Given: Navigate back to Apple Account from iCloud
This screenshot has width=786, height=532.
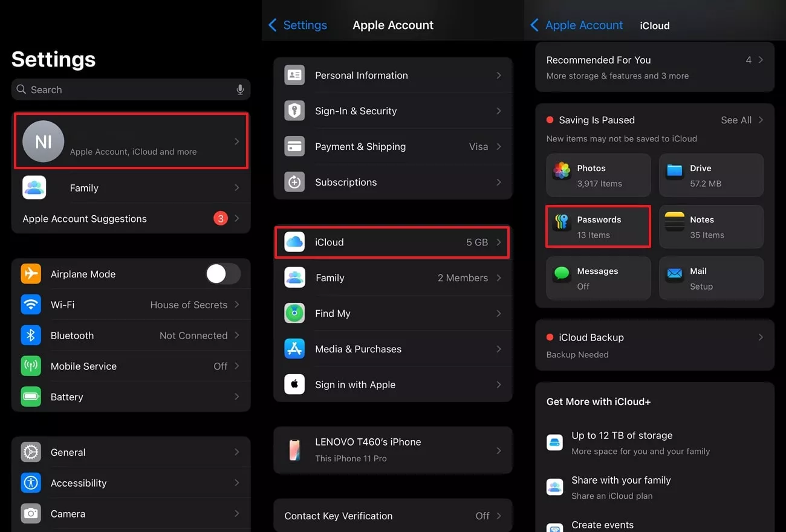Looking at the screenshot, I should pos(577,25).
